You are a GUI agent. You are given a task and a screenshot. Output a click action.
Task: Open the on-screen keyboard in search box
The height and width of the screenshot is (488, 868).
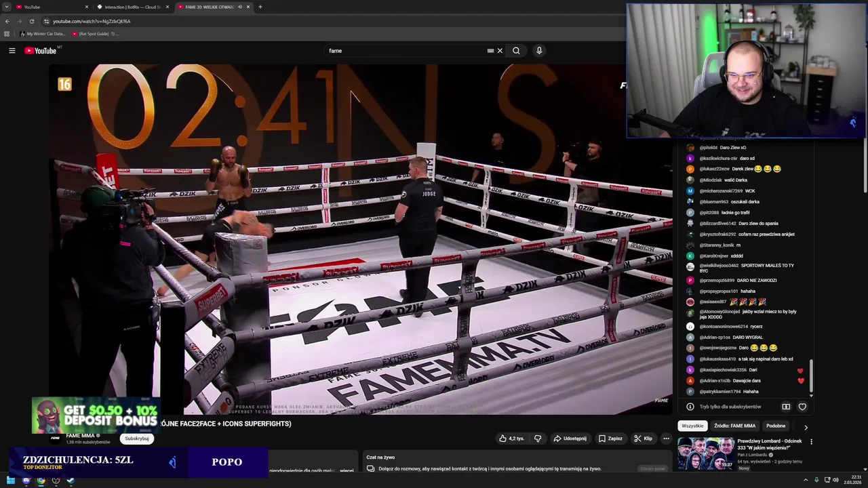[490, 51]
